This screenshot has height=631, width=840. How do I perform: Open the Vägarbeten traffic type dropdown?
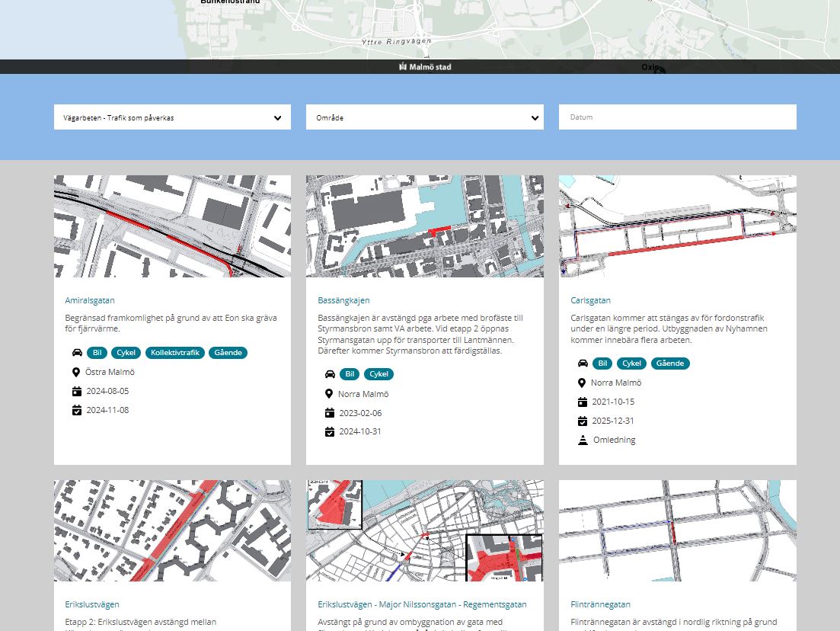[x=172, y=117]
